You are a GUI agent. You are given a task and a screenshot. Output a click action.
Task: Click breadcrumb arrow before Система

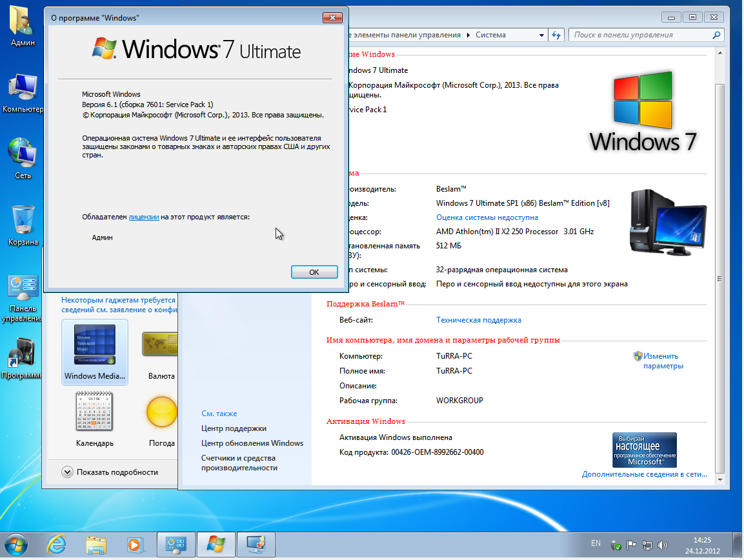tap(468, 35)
